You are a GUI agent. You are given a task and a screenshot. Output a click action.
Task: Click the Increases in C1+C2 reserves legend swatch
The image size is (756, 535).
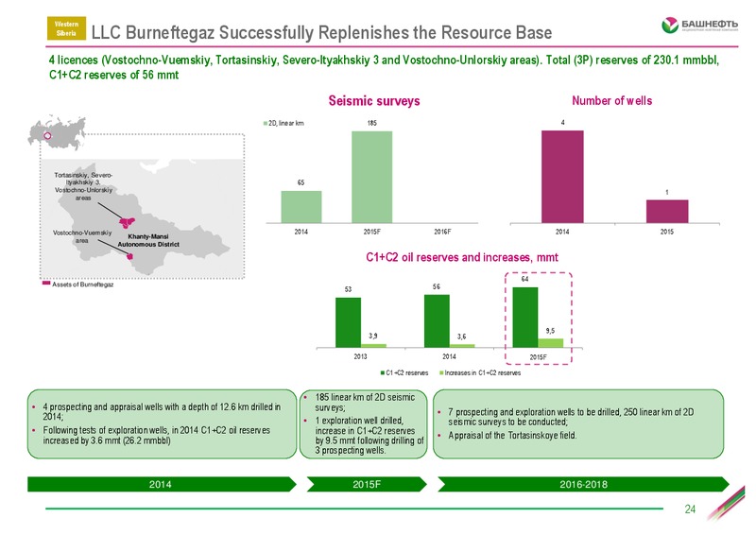pos(441,372)
